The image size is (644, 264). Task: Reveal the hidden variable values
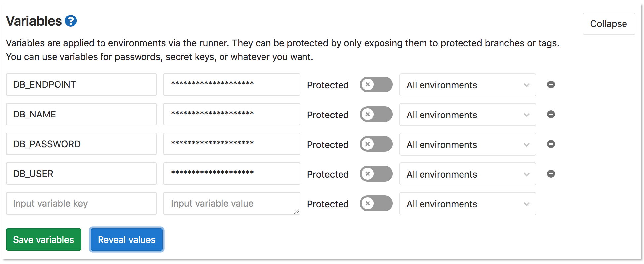126,239
